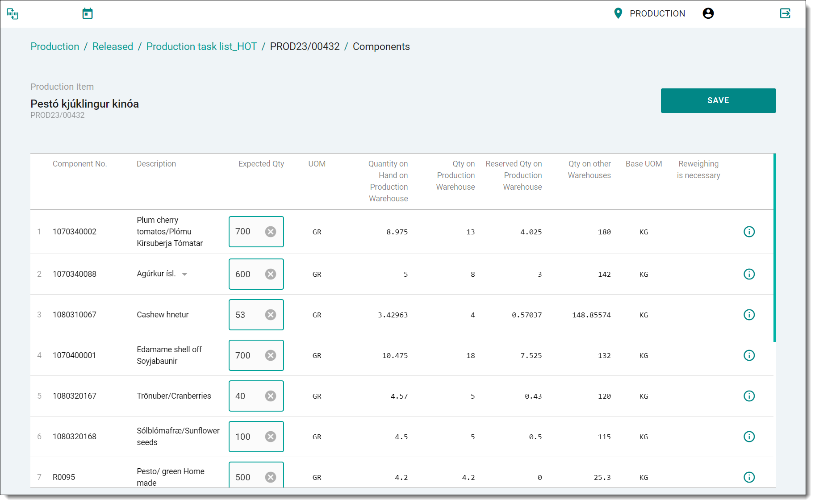Clear expected quantity for Cashew hnetur

tap(271, 315)
